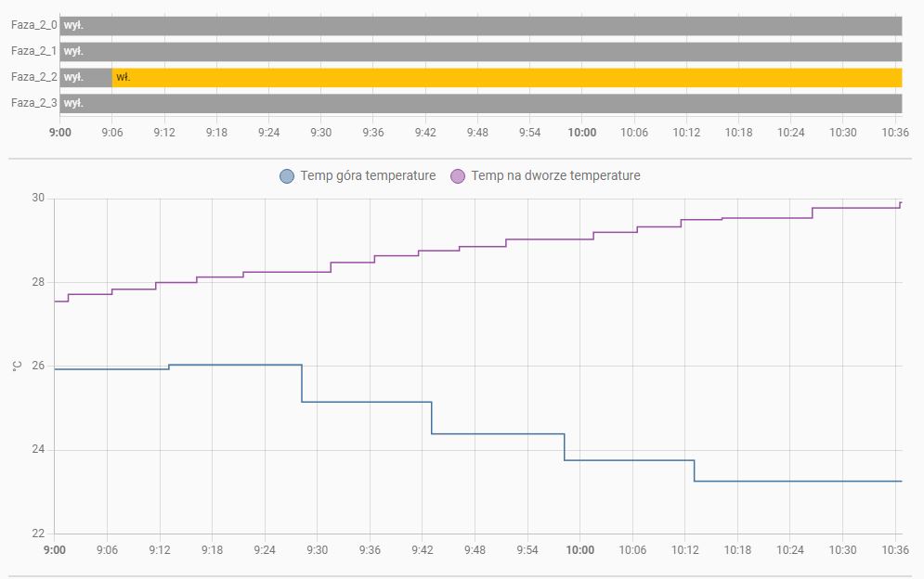Hide the Temp na dworze temperature series

point(555,175)
